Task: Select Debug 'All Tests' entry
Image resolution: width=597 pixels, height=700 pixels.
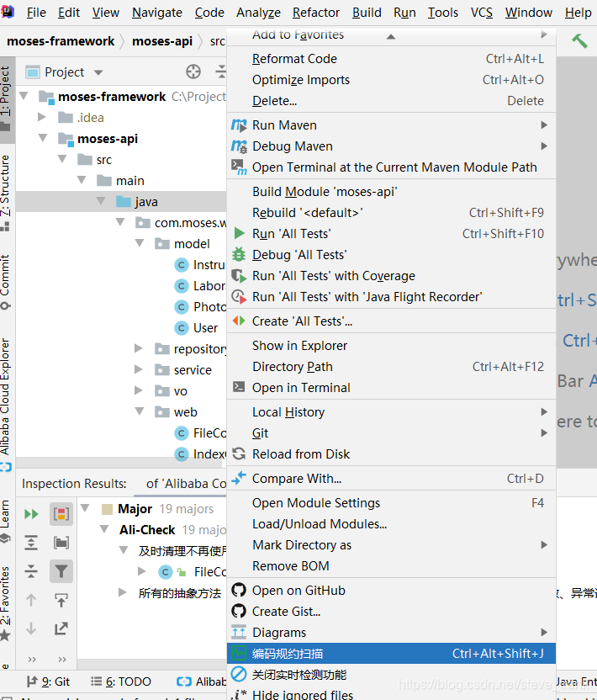Action: (x=391, y=255)
